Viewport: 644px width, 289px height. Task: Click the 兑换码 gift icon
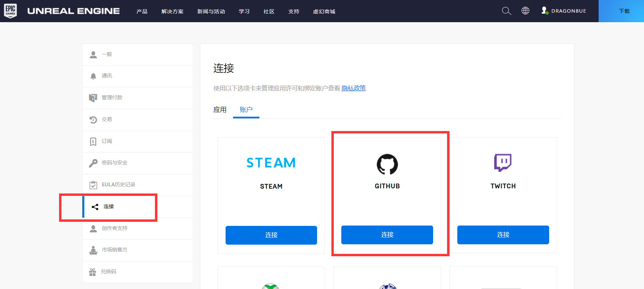click(x=92, y=272)
